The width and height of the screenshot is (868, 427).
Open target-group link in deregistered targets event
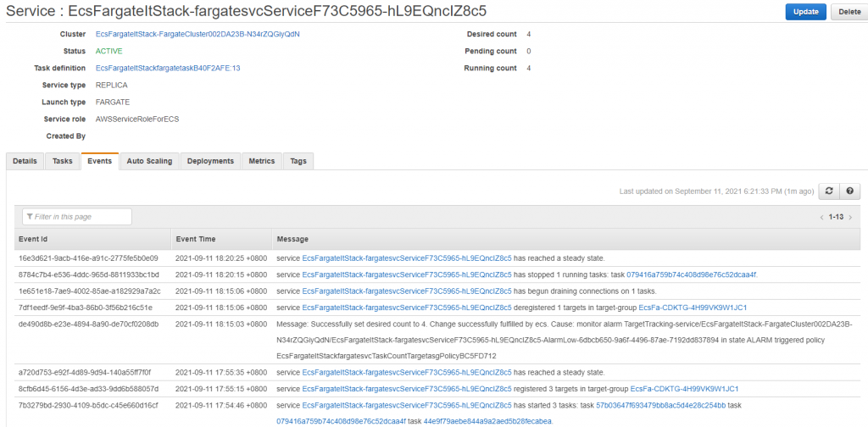click(x=693, y=307)
